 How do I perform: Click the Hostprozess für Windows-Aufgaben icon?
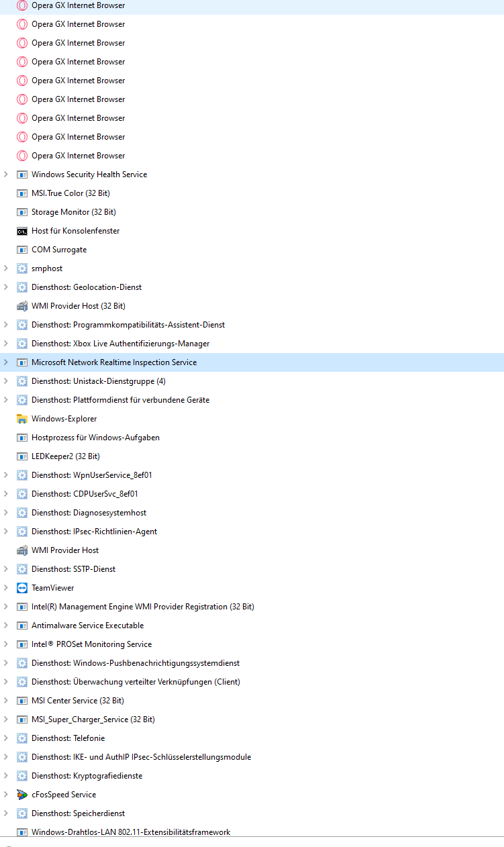22,438
